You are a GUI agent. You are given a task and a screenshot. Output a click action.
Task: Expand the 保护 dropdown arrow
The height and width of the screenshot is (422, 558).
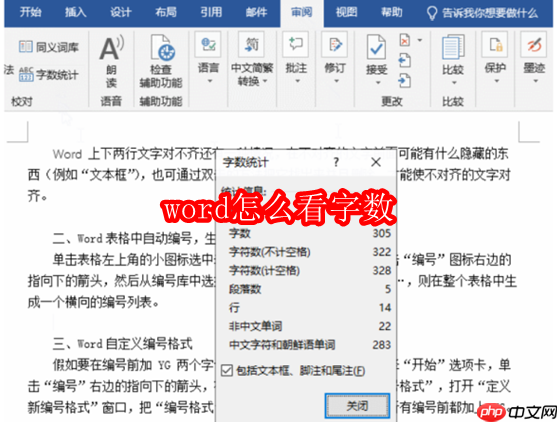(496, 81)
